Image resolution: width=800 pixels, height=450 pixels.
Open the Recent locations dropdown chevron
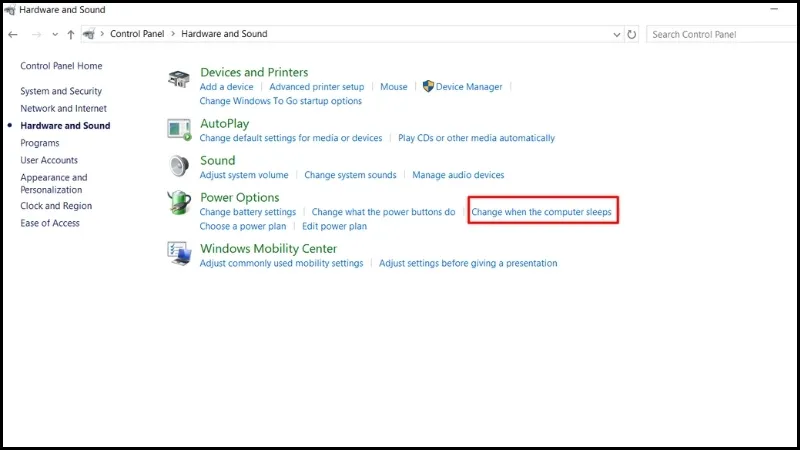click(54, 34)
